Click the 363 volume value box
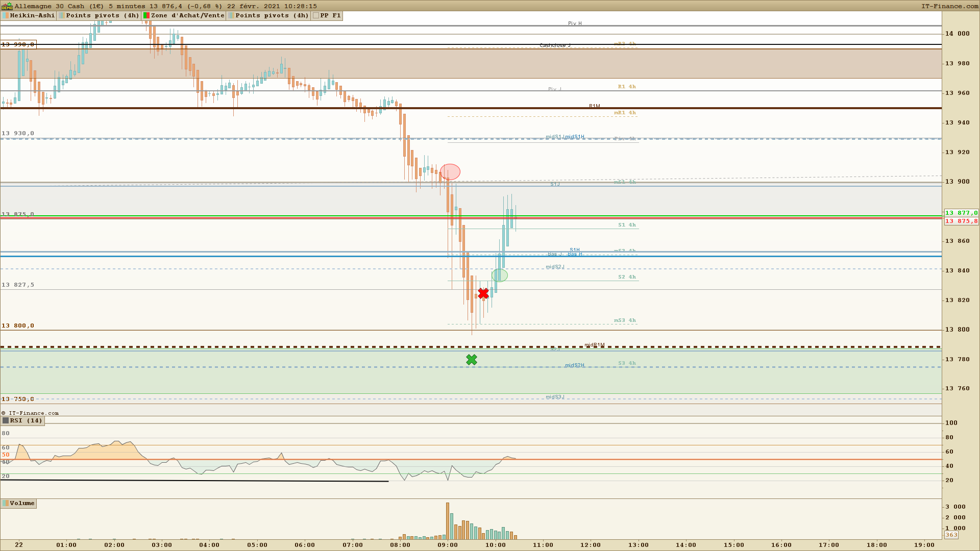 (x=951, y=535)
